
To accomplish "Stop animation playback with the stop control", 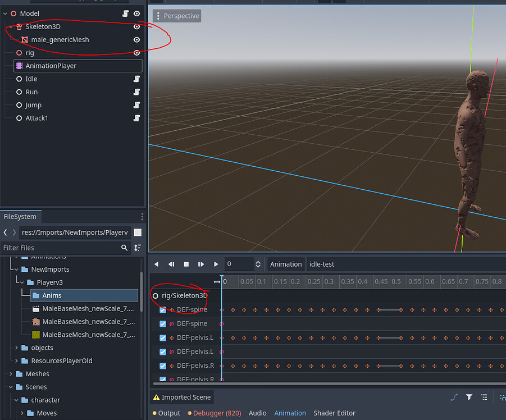I will (x=186, y=264).
